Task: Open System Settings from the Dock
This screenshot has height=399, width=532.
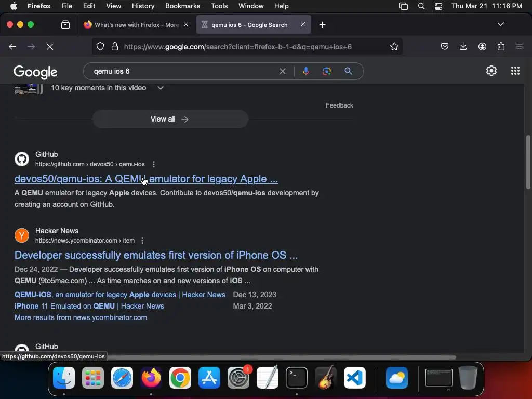Action: [x=238, y=378]
